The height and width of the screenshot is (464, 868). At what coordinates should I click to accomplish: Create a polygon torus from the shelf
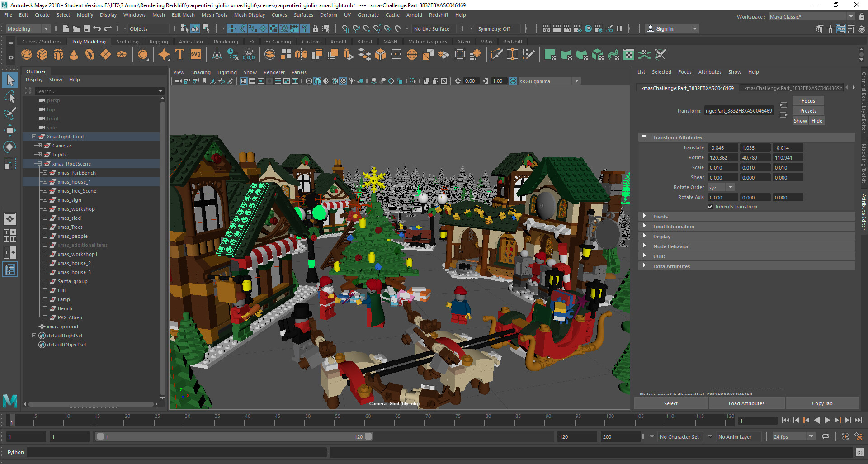pos(90,55)
